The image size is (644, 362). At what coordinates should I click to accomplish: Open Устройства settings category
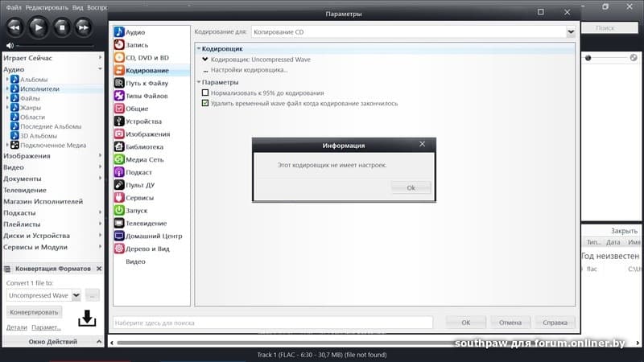(151, 121)
